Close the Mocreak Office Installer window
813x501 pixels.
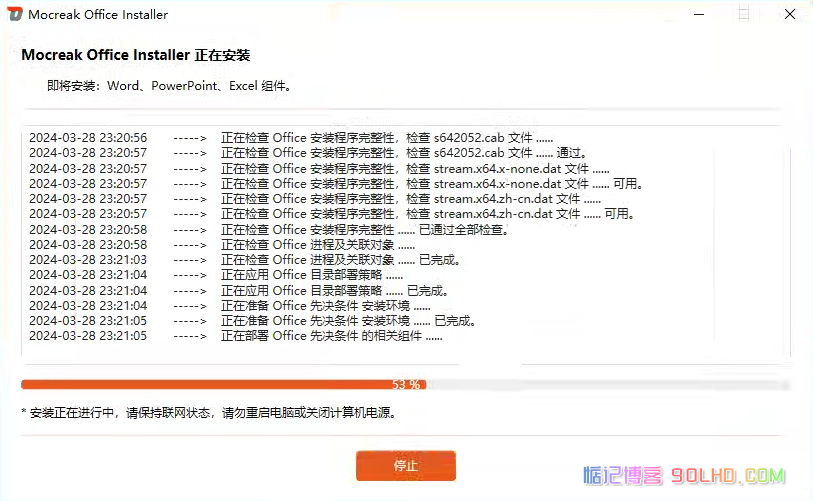click(790, 15)
